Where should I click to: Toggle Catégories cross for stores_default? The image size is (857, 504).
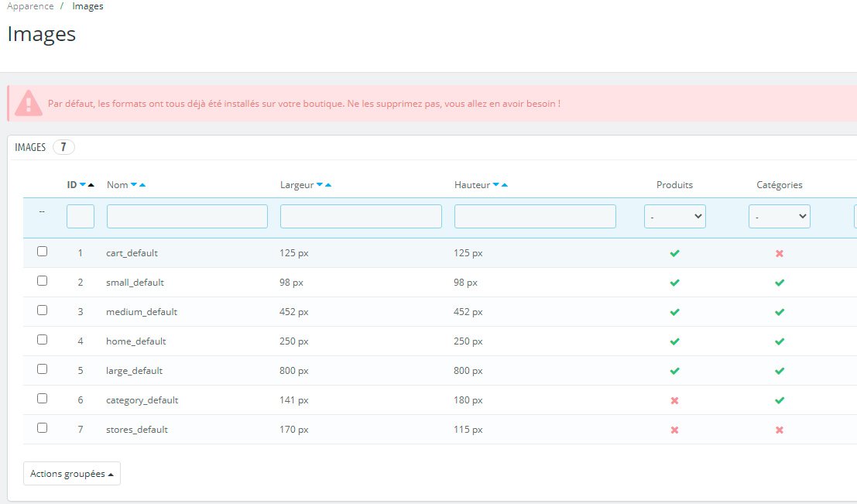pyautogui.click(x=780, y=430)
